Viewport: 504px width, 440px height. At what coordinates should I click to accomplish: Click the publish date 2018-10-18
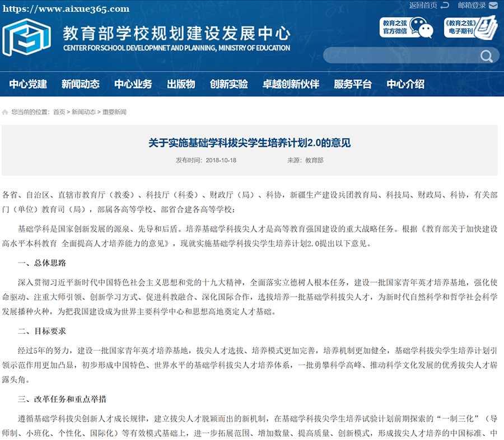pyautogui.click(x=221, y=160)
